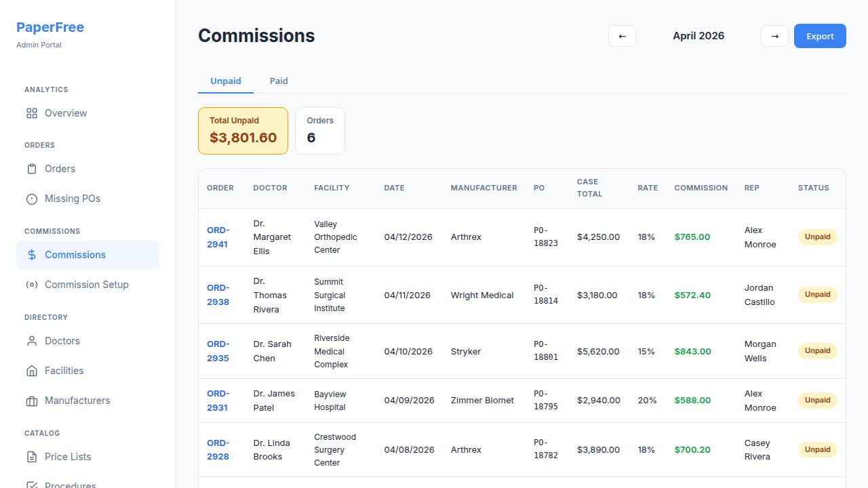
Task: Click the Doctors person icon
Action: [x=32, y=341]
